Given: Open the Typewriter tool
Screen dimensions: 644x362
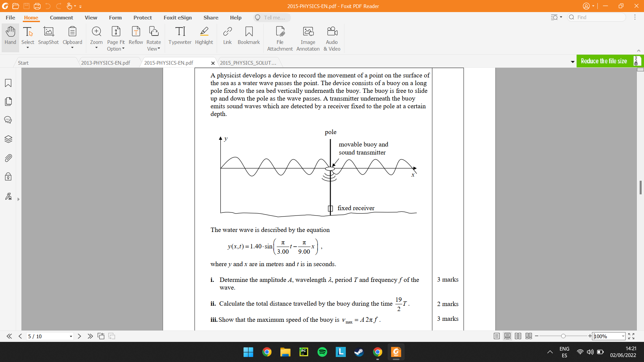Looking at the screenshot, I should click(x=180, y=36).
